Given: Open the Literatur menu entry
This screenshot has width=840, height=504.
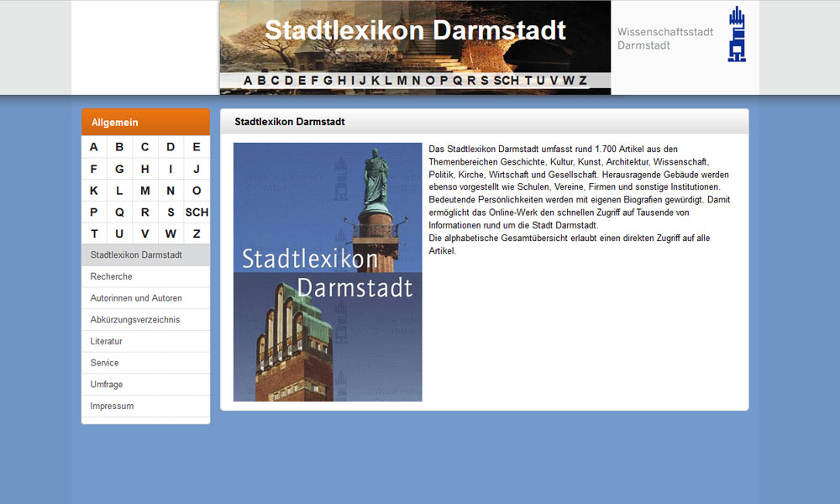Looking at the screenshot, I should click(x=107, y=342).
